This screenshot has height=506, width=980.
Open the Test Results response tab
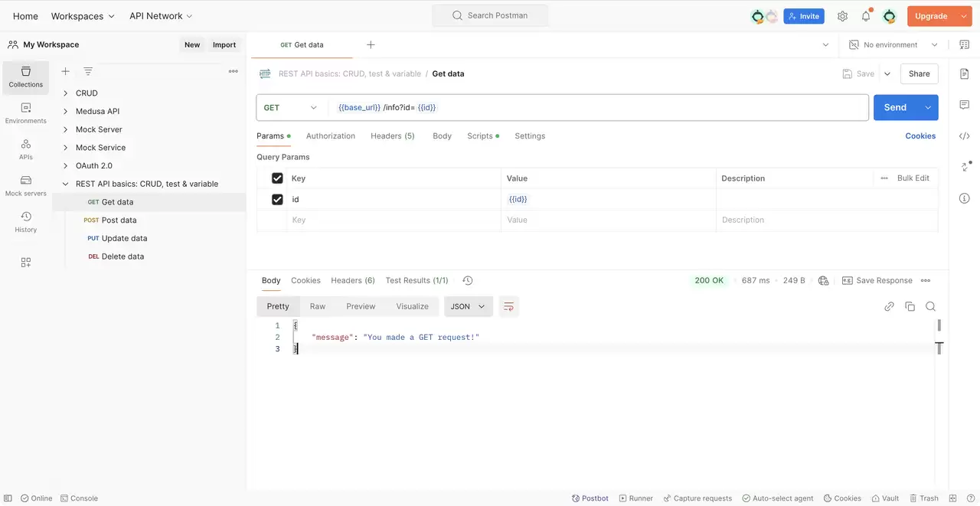pos(416,280)
